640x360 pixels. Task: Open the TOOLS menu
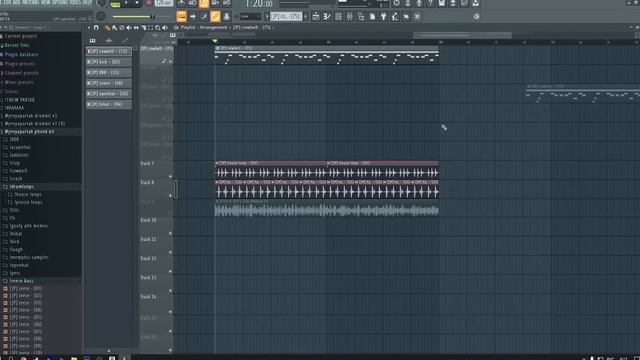pos(76,2)
